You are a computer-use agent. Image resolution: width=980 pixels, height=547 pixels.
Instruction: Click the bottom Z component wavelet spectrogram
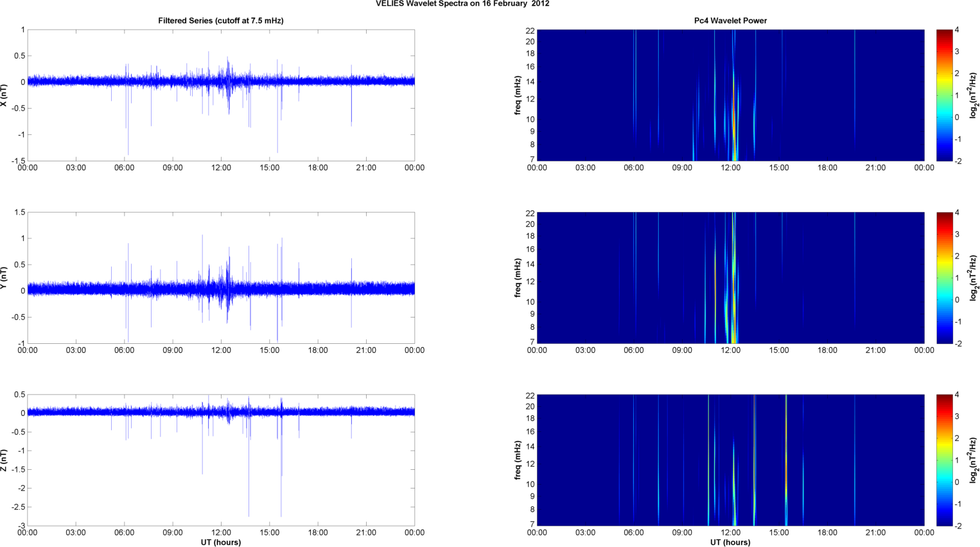(x=730, y=460)
